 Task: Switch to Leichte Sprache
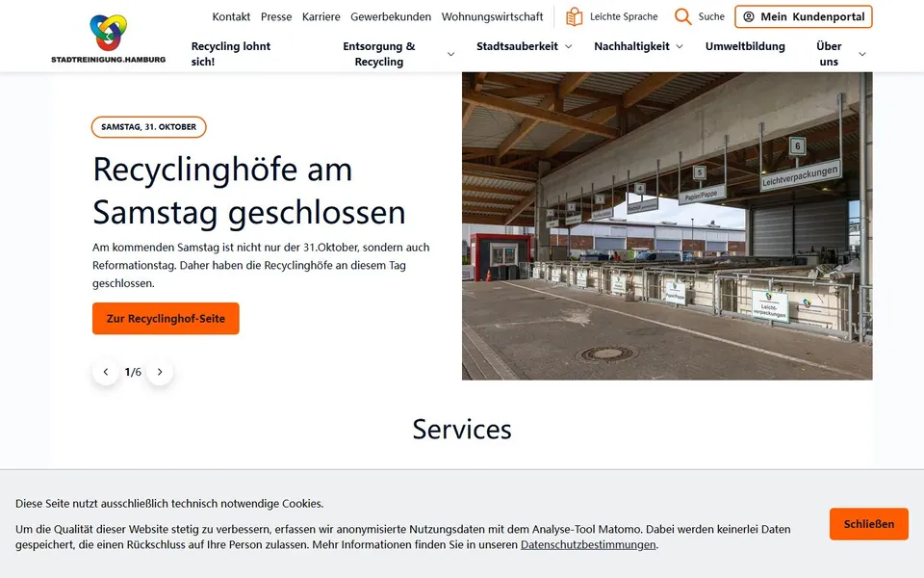pyautogui.click(x=612, y=16)
